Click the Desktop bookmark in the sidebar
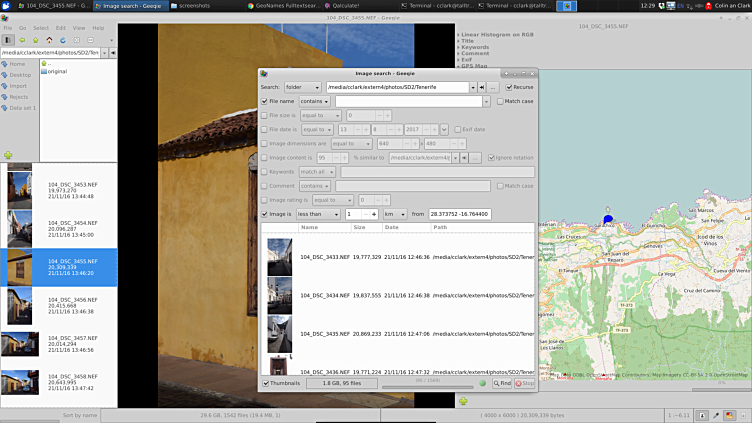This screenshot has height=423, width=752. click(20, 75)
